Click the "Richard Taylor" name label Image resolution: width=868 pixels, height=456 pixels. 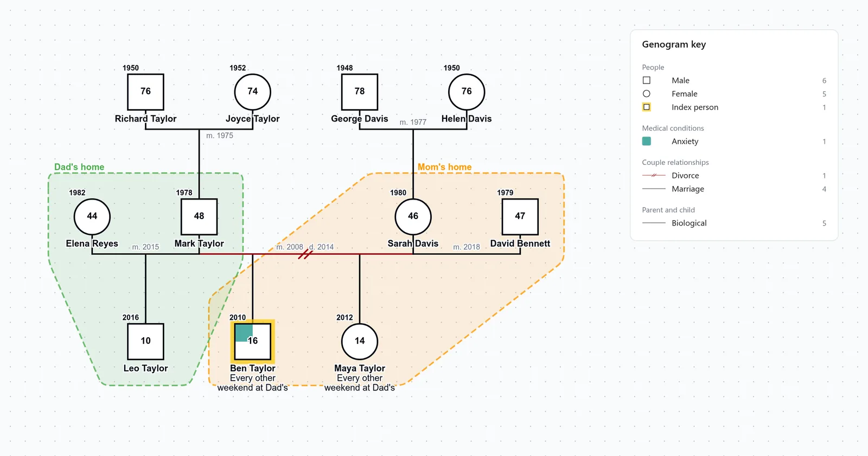(x=145, y=119)
